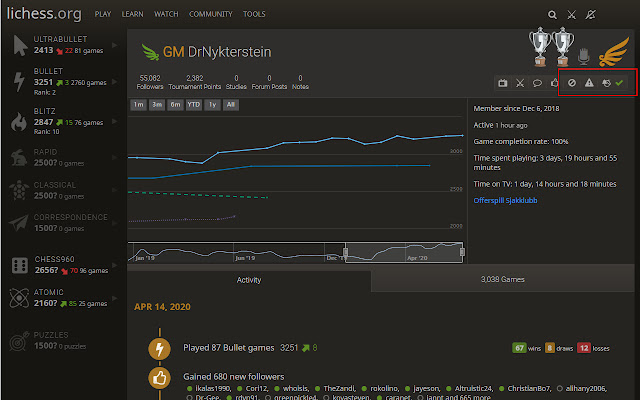
Task: Go to lichess.org home logo
Action: tap(42, 15)
